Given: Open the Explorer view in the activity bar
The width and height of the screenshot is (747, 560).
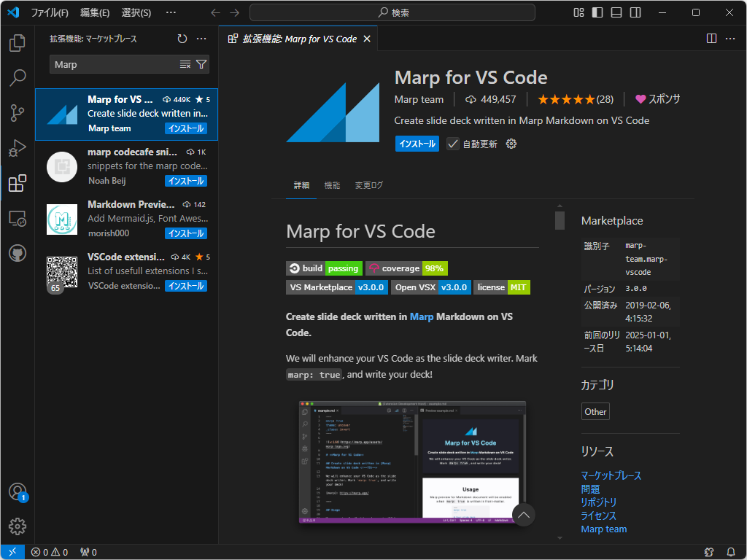Looking at the screenshot, I should (x=18, y=44).
